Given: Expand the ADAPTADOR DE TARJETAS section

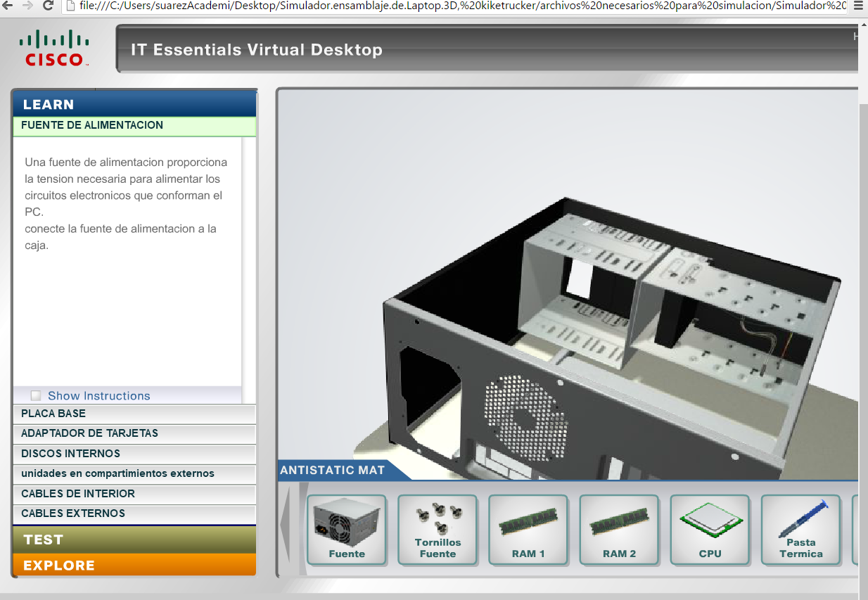Looking at the screenshot, I should click(x=134, y=433).
